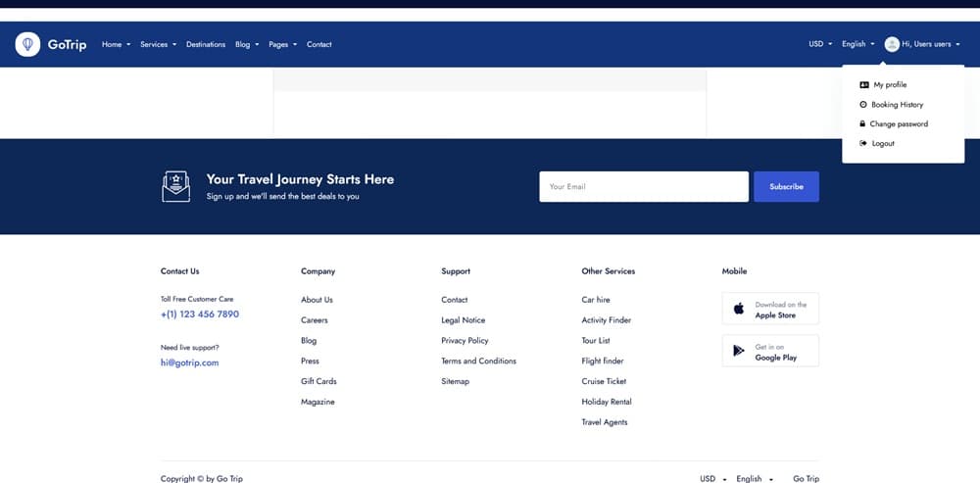The image size is (980, 483).
Task: Click the Booking History clock icon
Action: coord(863,105)
